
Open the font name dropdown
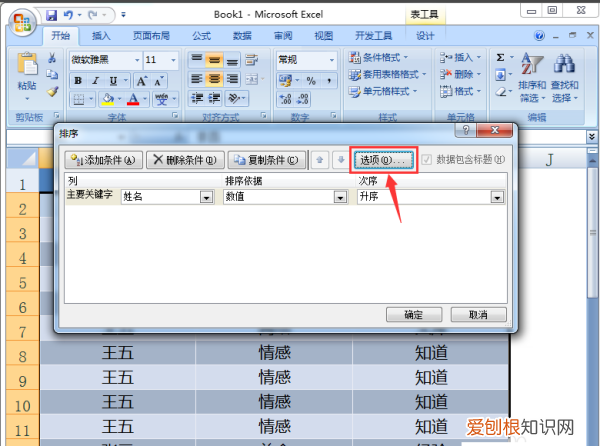click(x=137, y=60)
